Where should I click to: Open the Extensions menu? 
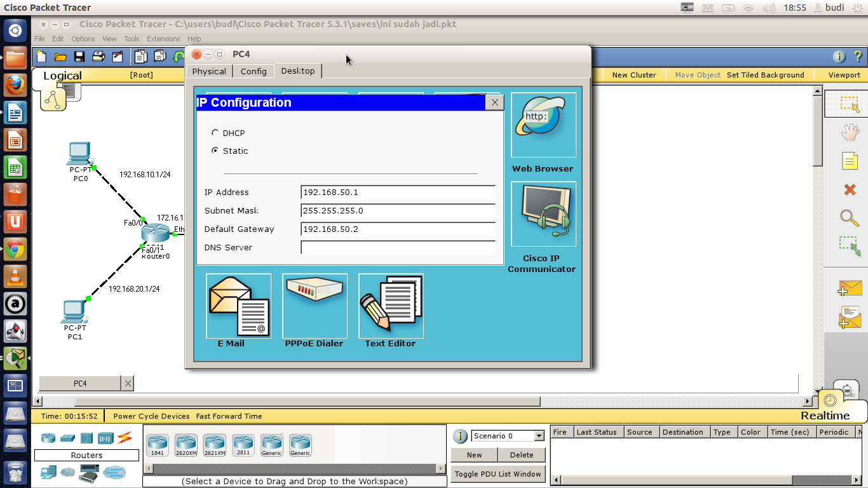tap(163, 39)
